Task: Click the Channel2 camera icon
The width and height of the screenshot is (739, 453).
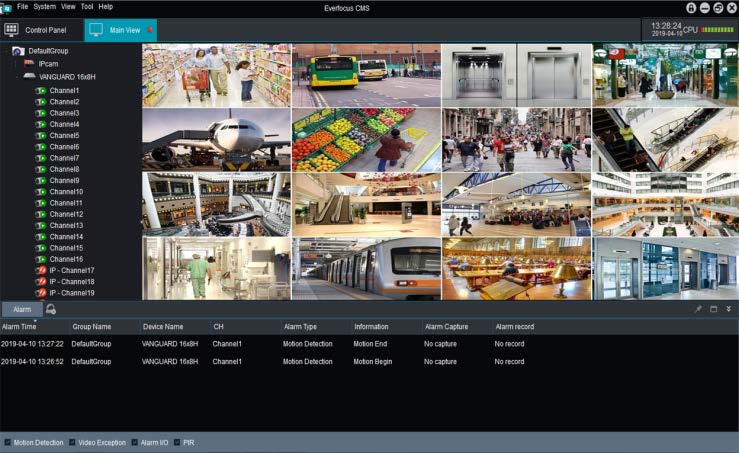Action: pos(41,102)
